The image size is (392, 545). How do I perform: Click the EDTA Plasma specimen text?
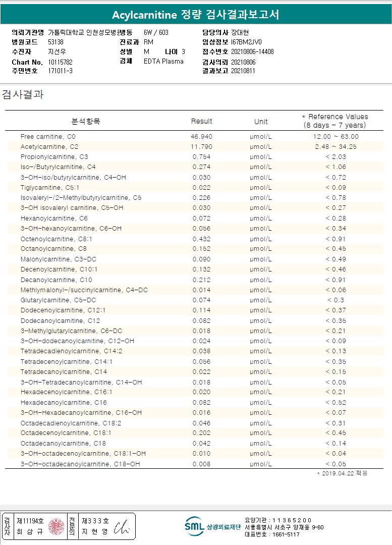[163, 62]
